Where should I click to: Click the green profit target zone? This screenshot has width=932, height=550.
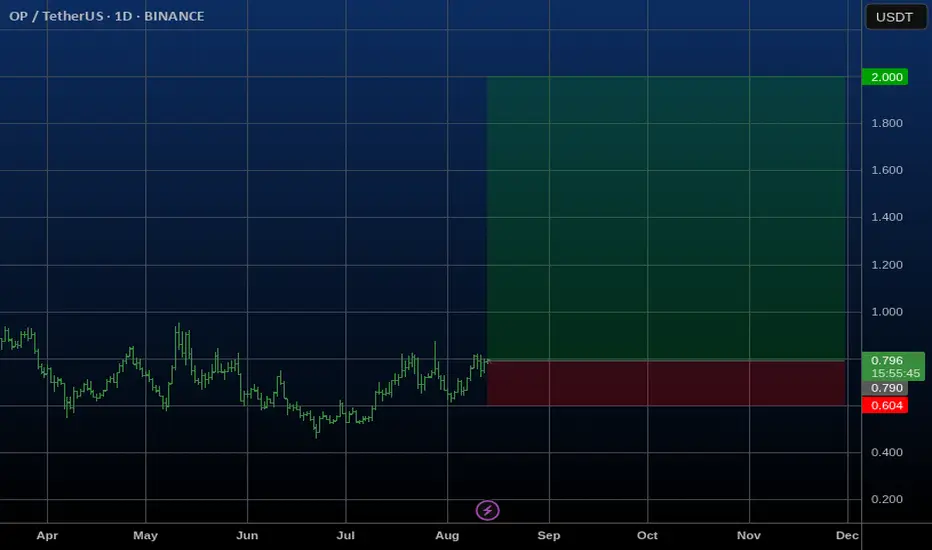pos(666,218)
